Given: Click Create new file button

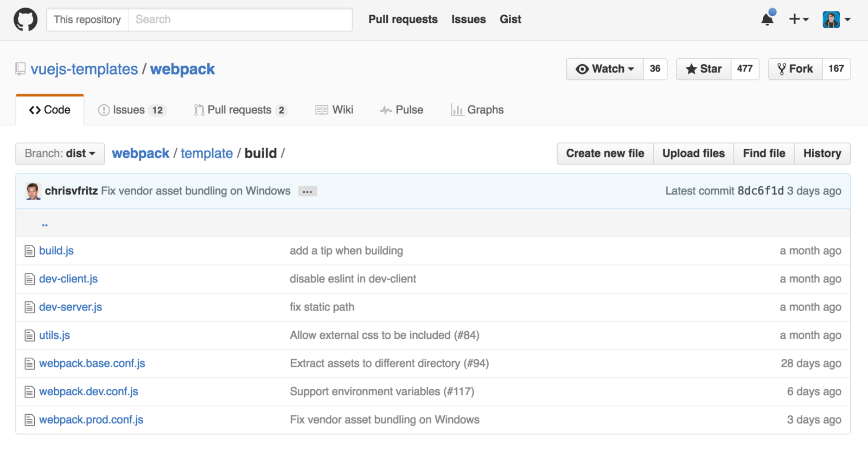Looking at the screenshot, I should click(605, 154).
